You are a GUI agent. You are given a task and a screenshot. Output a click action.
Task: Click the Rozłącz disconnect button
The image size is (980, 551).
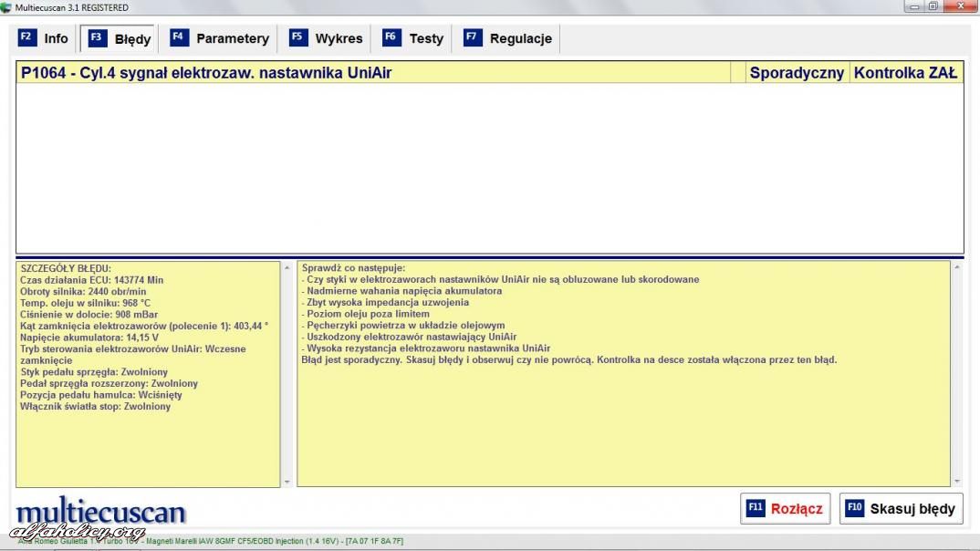tap(785, 508)
